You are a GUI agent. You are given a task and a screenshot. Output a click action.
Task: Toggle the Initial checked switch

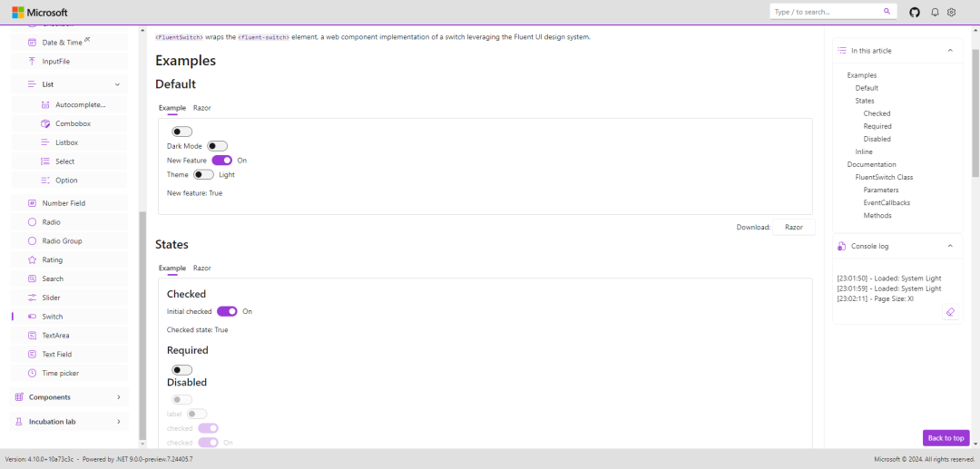tap(227, 311)
